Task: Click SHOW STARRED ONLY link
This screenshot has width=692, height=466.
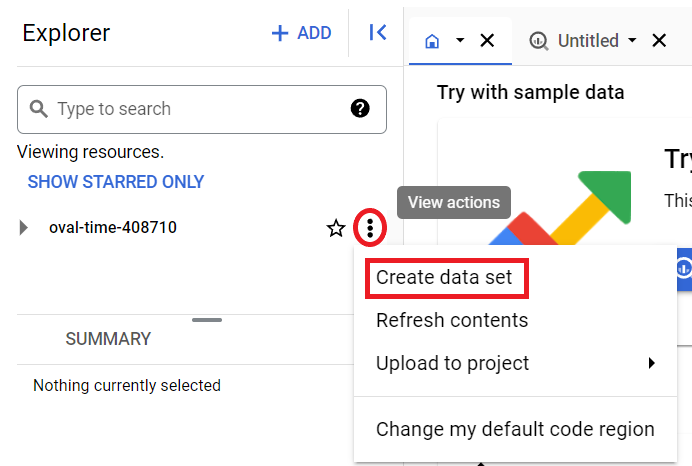Action: 116,182
